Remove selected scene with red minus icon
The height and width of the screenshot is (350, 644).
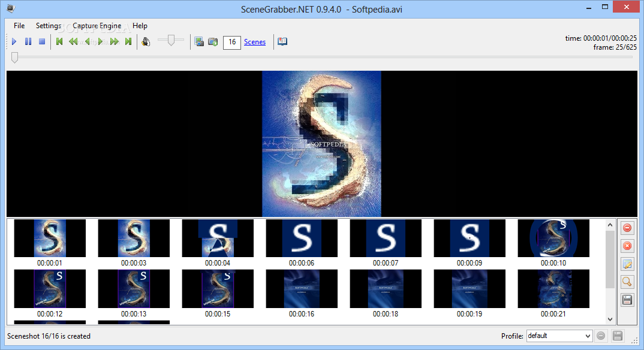coord(627,228)
